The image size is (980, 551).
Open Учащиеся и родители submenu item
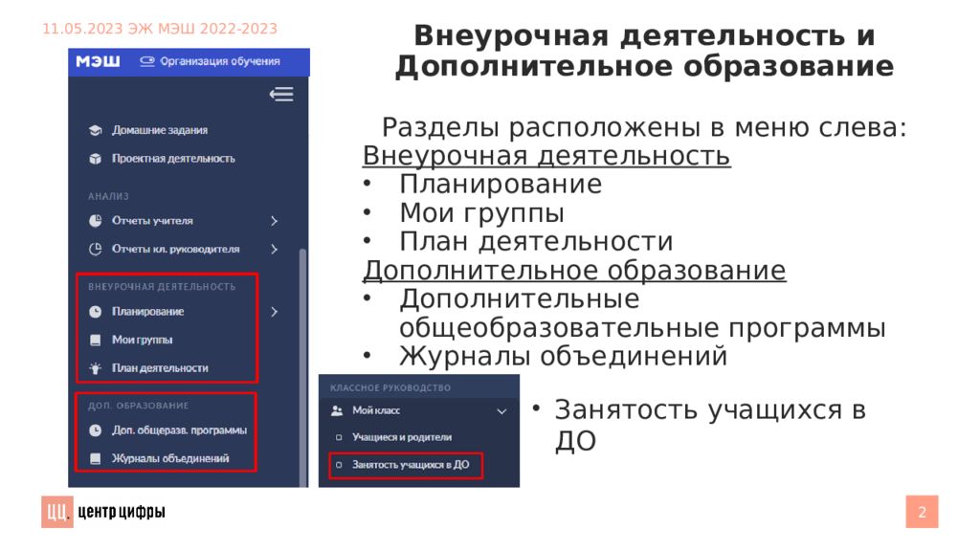(401, 437)
